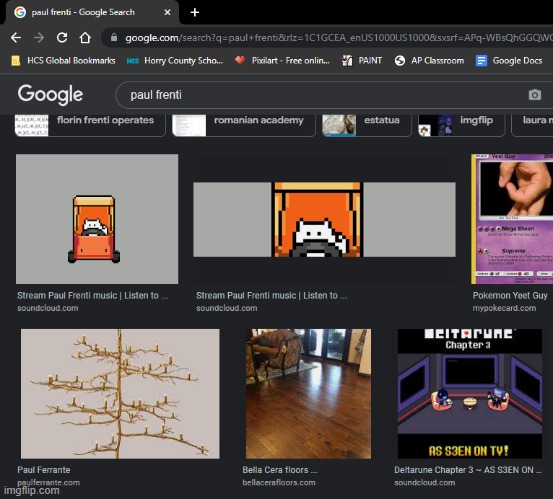The height and width of the screenshot is (499, 553).
Task: Select the romanian academy suggestion chip
Action: pos(244,125)
